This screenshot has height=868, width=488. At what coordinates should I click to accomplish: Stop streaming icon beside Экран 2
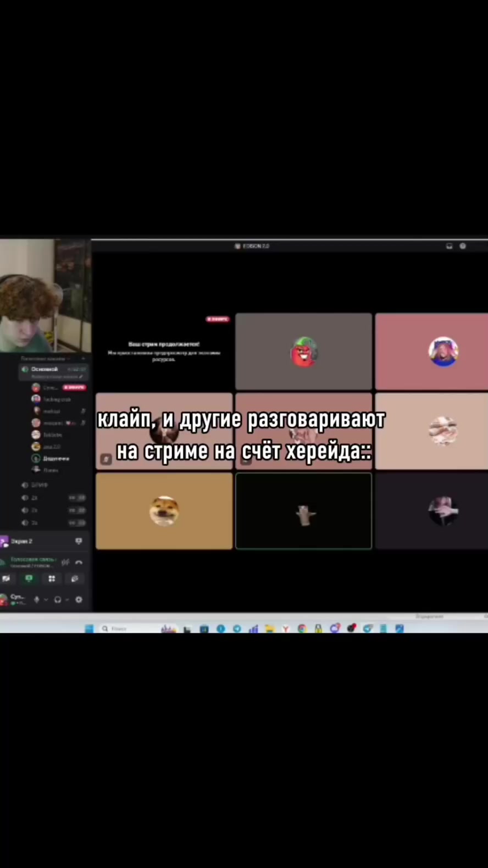79,541
